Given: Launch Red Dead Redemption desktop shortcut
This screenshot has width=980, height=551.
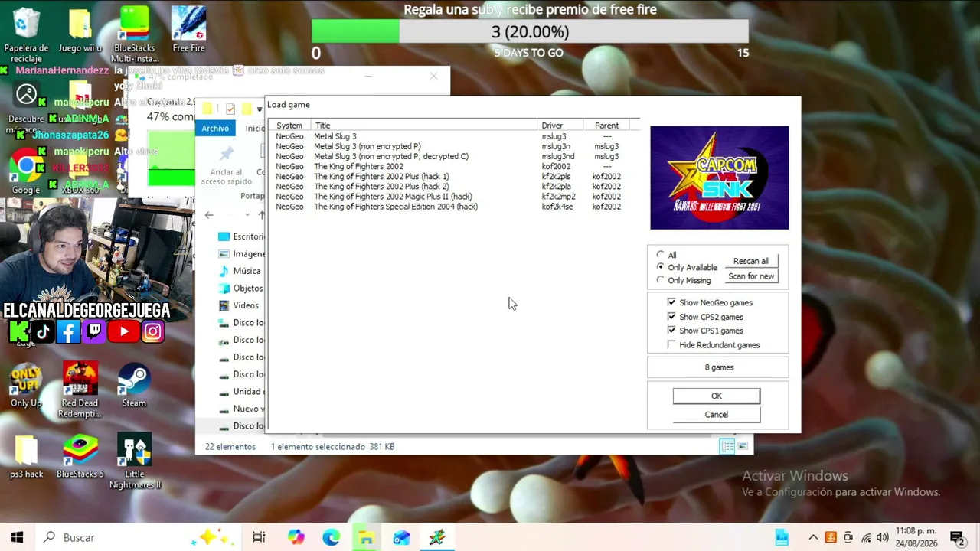Looking at the screenshot, I should click(80, 390).
